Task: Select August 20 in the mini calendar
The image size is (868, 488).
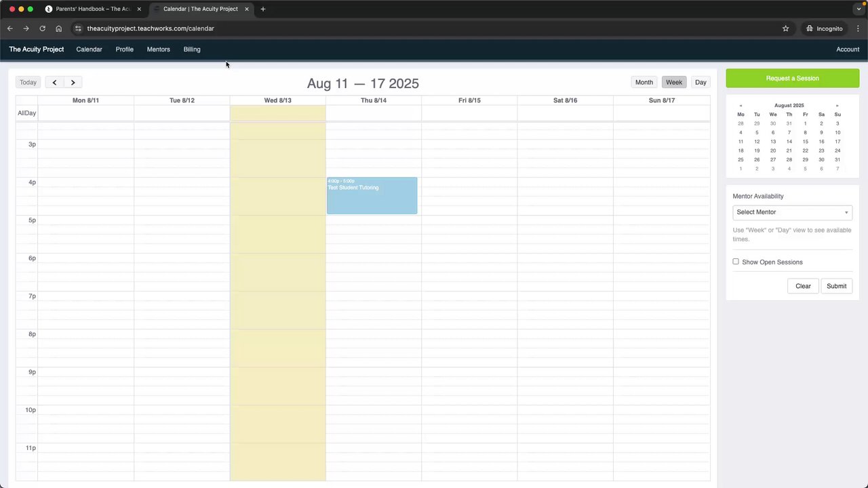Action: click(x=773, y=150)
